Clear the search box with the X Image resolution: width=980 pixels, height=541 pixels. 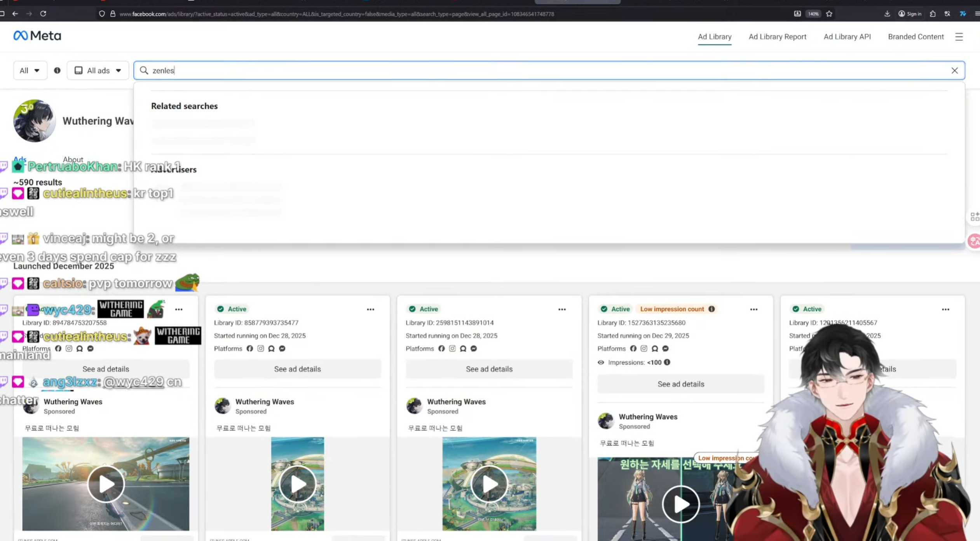coord(954,70)
